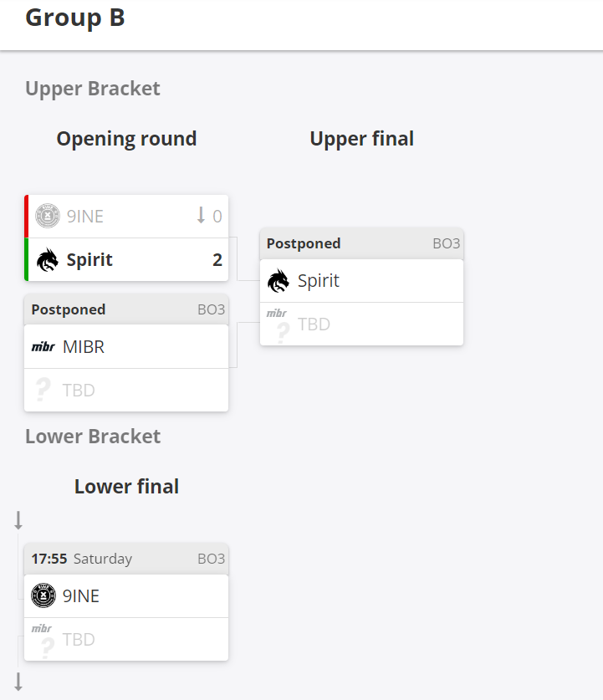The image size is (603, 700).
Task: Open the postponed MIBR opening match header
Action: tap(126, 309)
